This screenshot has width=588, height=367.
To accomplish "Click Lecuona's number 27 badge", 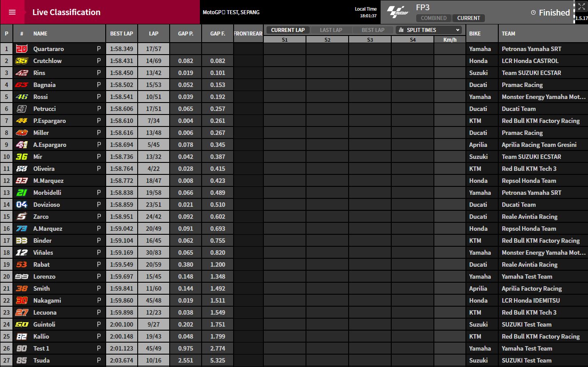I will tap(21, 312).
